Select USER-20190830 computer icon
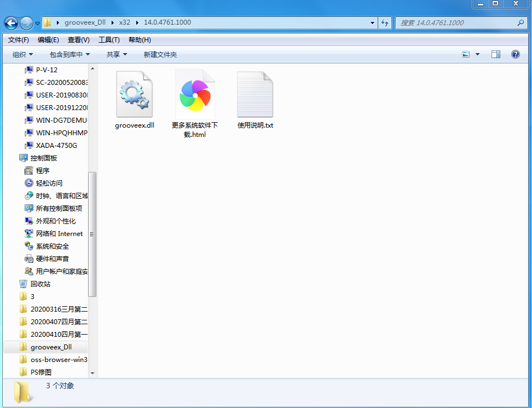 [29, 95]
